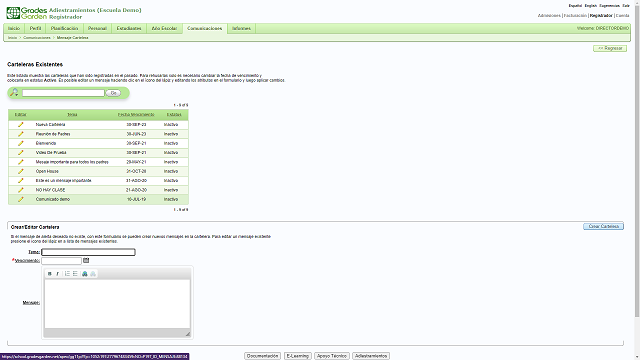Edit the Nueva Cartelera entry pencil icon

[20, 124]
